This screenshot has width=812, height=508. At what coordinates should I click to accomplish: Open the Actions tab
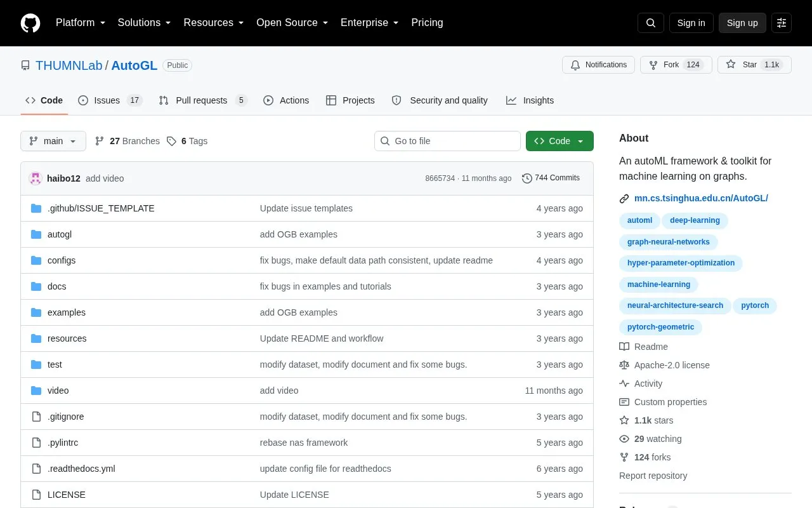pyautogui.click(x=286, y=100)
